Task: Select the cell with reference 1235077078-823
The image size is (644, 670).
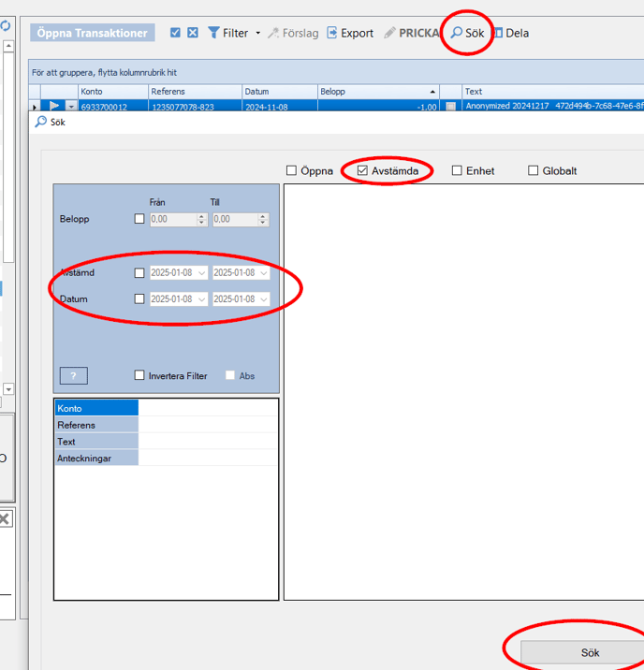Action: [x=195, y=106]
